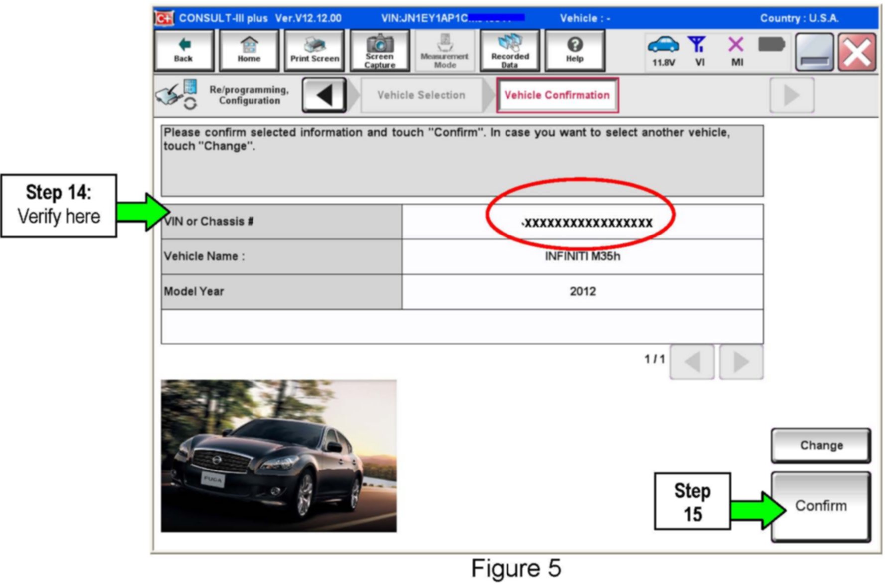The image size is (887, 588).
Task: Select the Vehicle Selection step tab
Action: tap(421, 95)
